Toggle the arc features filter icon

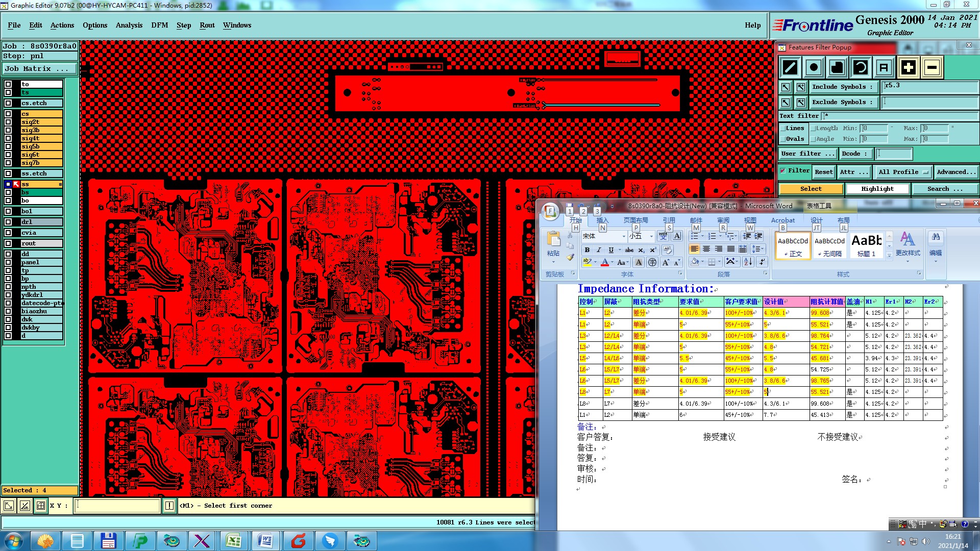coord(861,67)
